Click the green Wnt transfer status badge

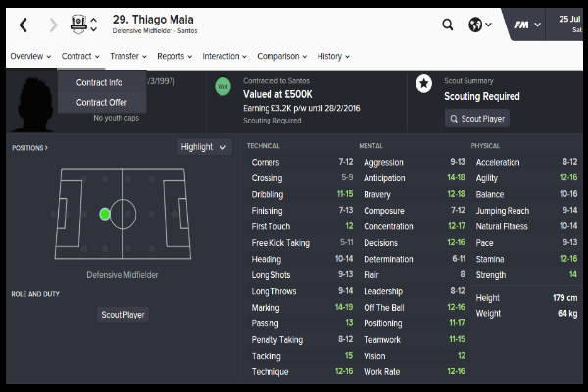click(222, 85)
